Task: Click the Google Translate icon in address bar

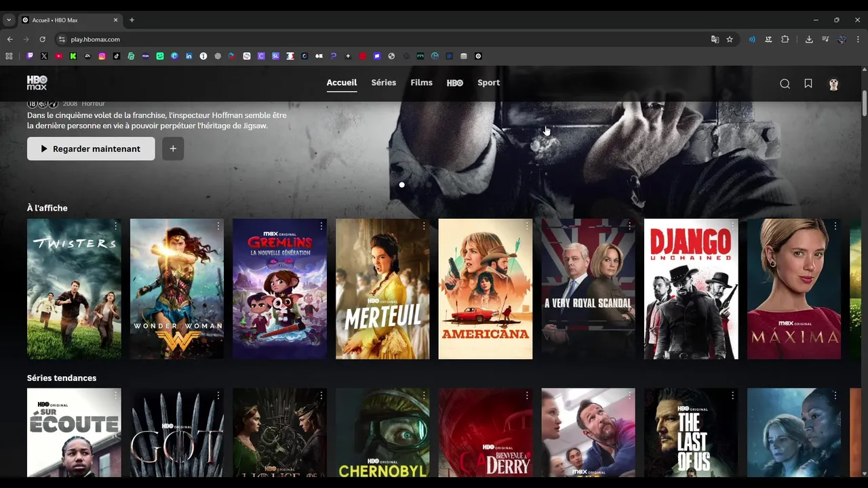Action: click(x=715, y=39)
